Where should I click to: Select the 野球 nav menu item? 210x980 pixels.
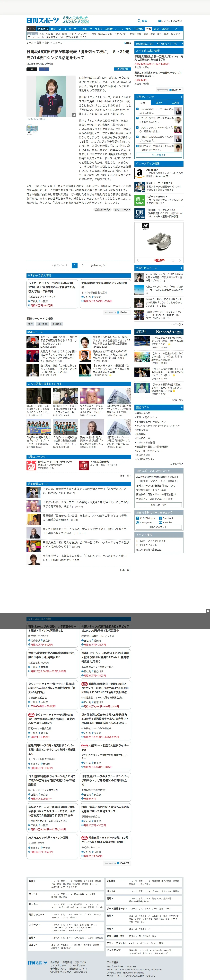pyautogui.click(x=53, y=29)
